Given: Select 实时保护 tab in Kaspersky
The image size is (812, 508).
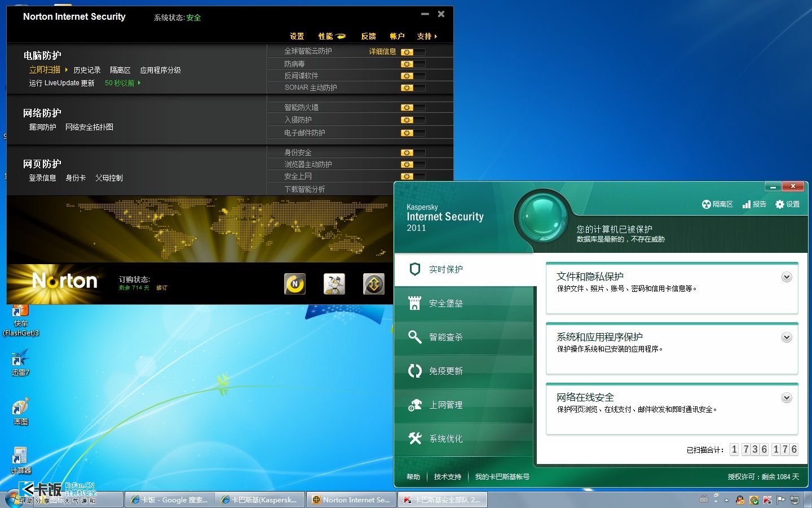Looking at the screenshot, I should click(465, 269).
